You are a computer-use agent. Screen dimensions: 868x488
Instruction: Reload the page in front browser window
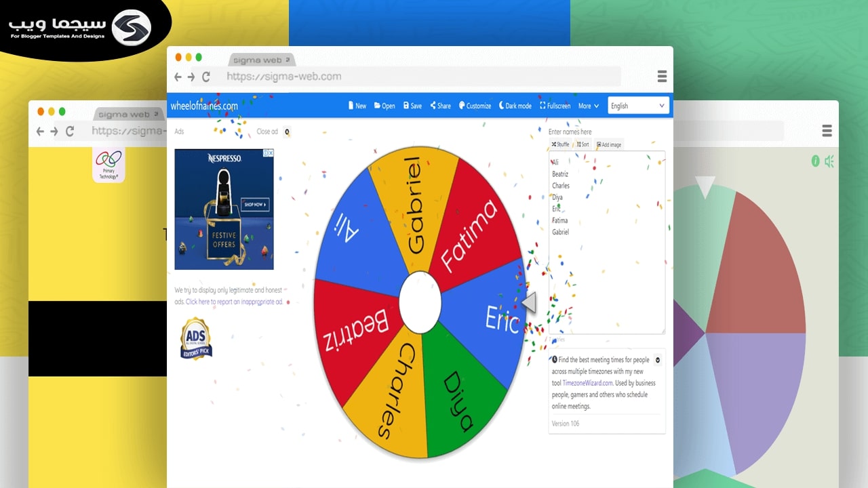pos(206,77)
